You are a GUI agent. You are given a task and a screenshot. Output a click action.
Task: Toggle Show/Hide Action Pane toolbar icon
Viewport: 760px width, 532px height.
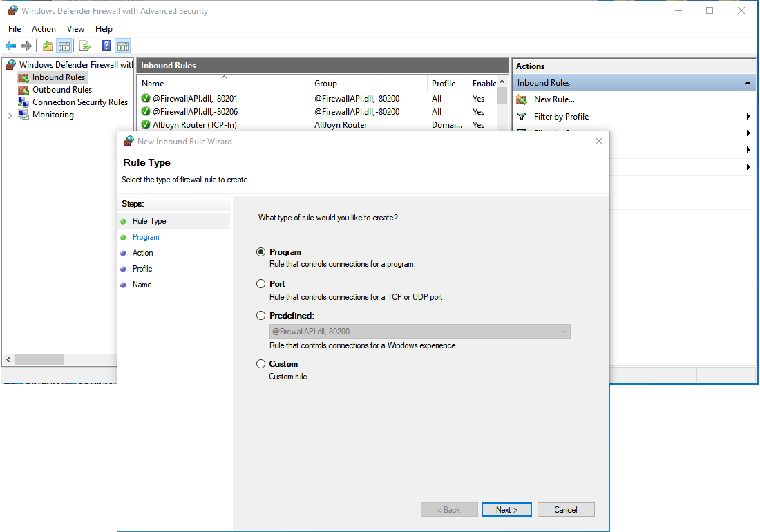click(123, 46)
